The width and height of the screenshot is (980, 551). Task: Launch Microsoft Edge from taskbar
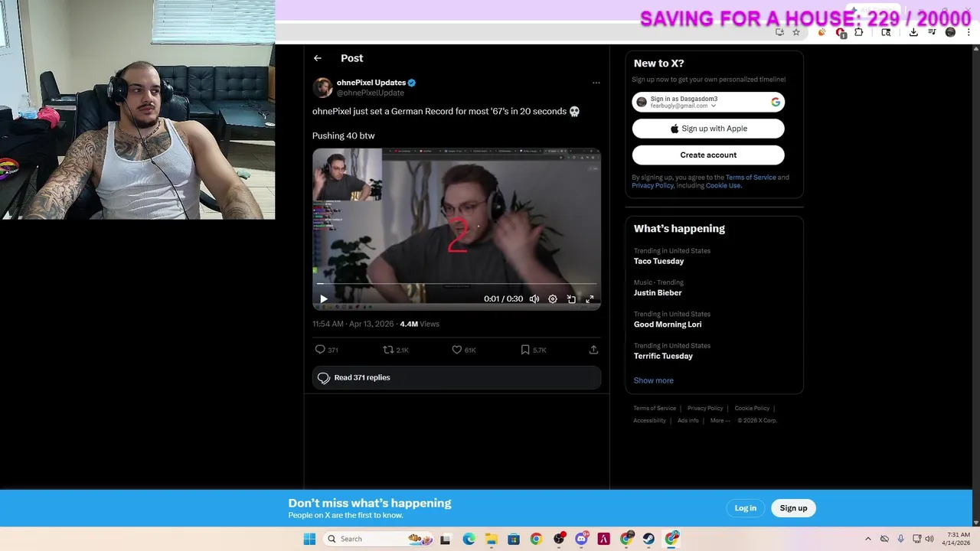(469, 539)
